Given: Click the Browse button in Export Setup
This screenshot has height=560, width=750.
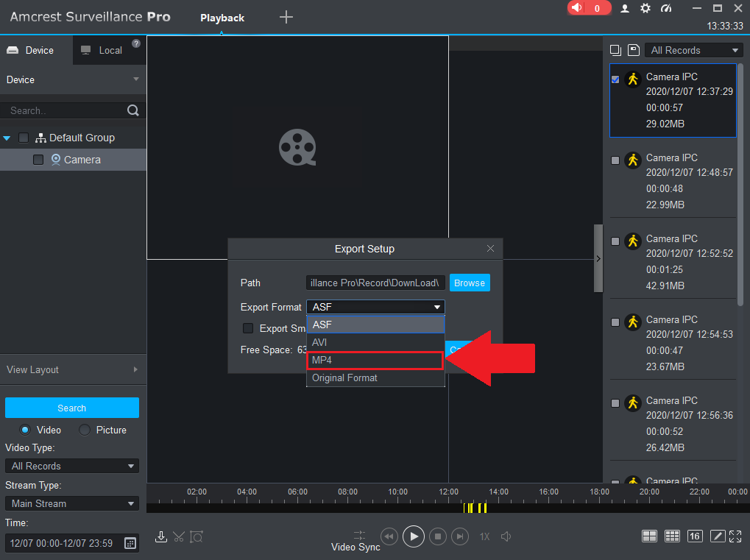Looking at the screenshot, I should point(469,283).
